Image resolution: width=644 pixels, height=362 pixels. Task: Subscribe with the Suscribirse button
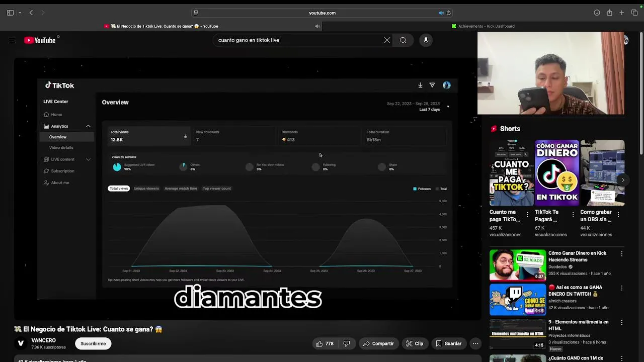[x=93, y=344]
